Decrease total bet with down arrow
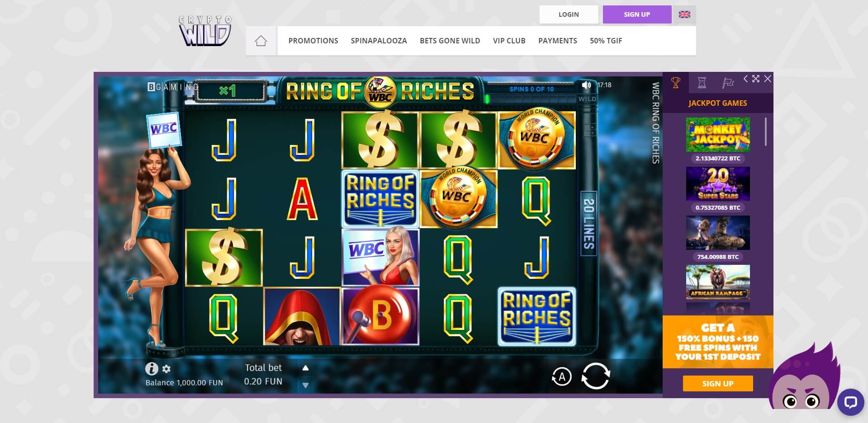This screenshot has width=868, height=423. (x=306, y=385)
